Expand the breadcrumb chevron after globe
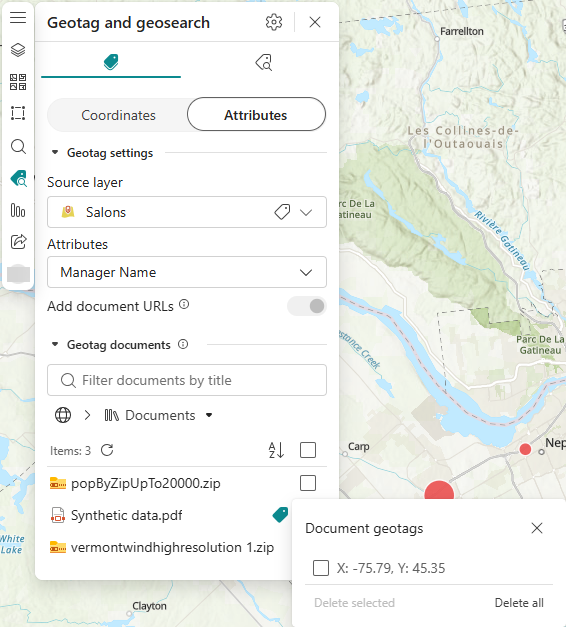Image resolution: width=566 pixels, height=627 pixels. click(88, 415)
